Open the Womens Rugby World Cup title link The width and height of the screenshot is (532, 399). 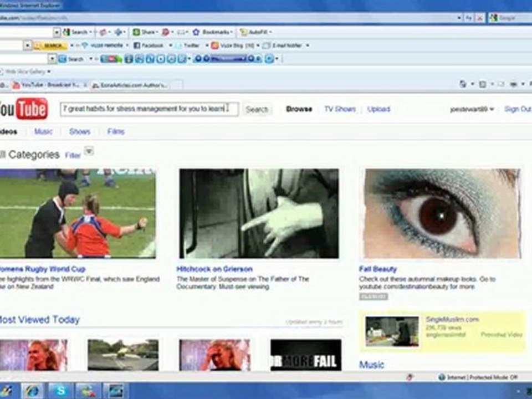coord(43,269)
